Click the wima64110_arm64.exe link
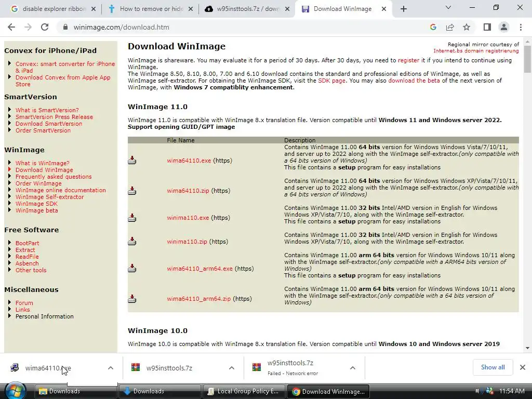This screenshot has height=399, width=532. 199,269
